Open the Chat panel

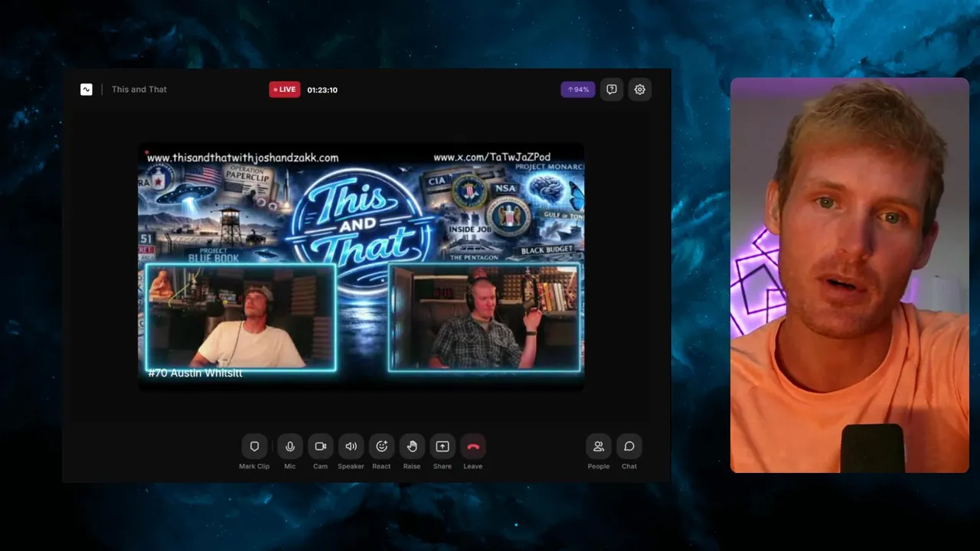click(629, 447)
